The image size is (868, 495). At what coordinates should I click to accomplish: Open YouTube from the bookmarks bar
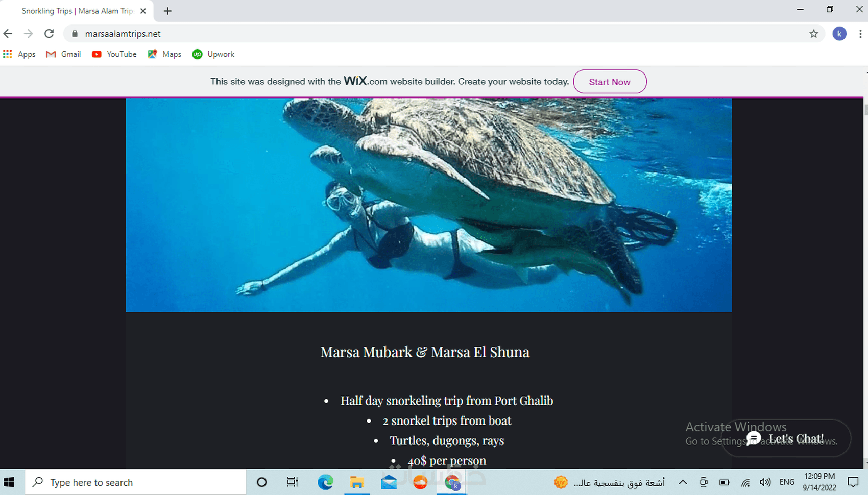[114, 54]
